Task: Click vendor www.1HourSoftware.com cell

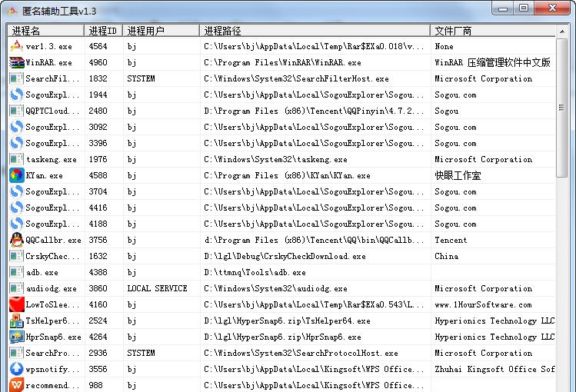Action: pyautogui.click(x=483, y=304)
